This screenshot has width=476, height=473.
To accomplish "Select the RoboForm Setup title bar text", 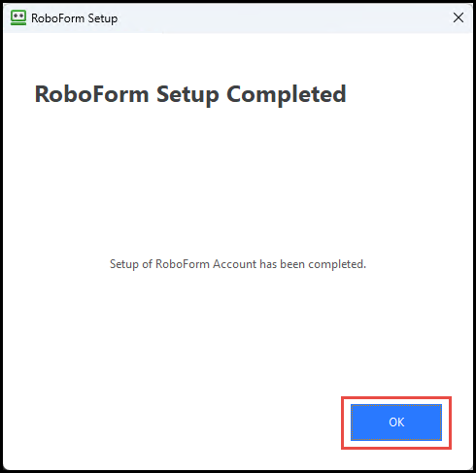I will [x=74, y=18].
